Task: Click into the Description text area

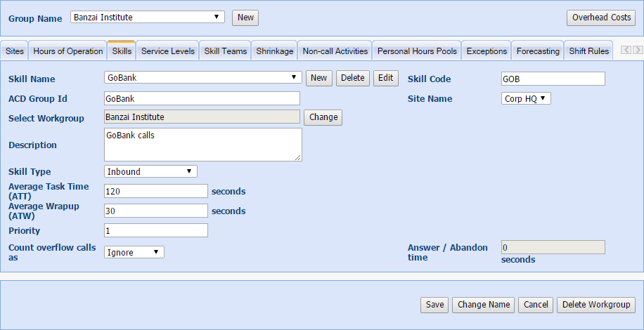Action: [202, 145]
